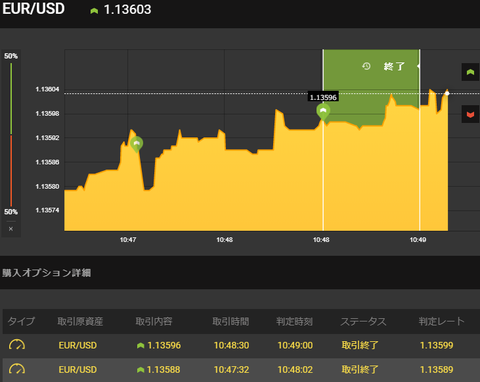Click the sentiment ratio vertical bar
The width and height of the screenshot is (480, 382).
pyautogui.click(x=11, y=134)
